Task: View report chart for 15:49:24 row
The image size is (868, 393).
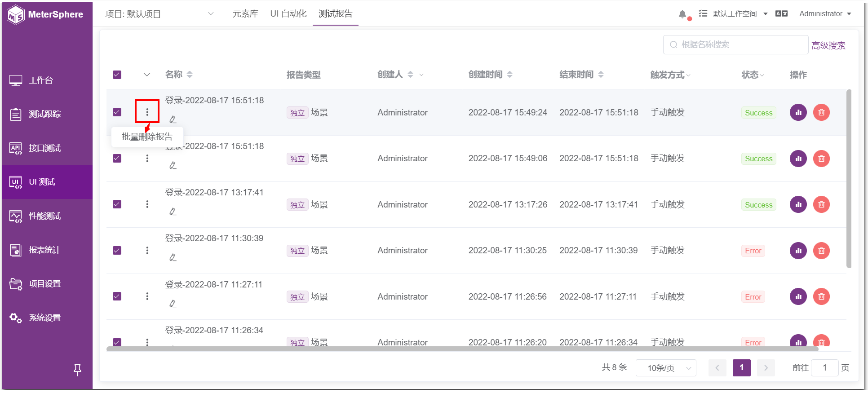Action: 798,112
